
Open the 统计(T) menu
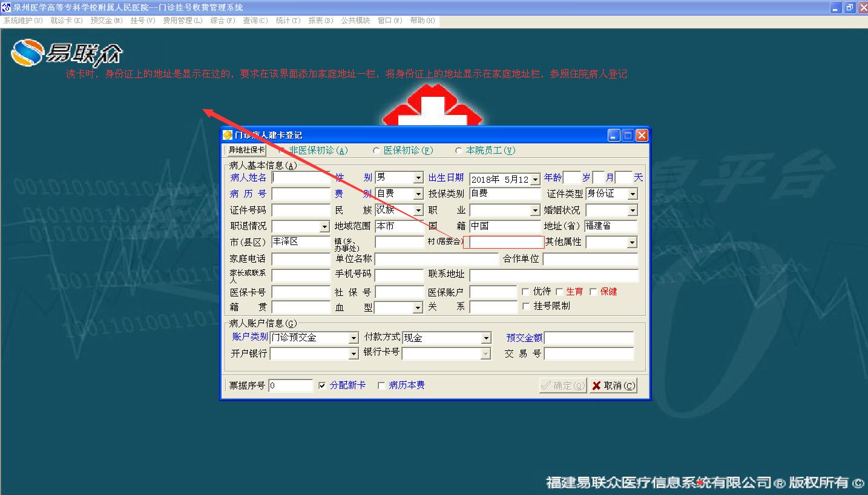coord(288,21)
